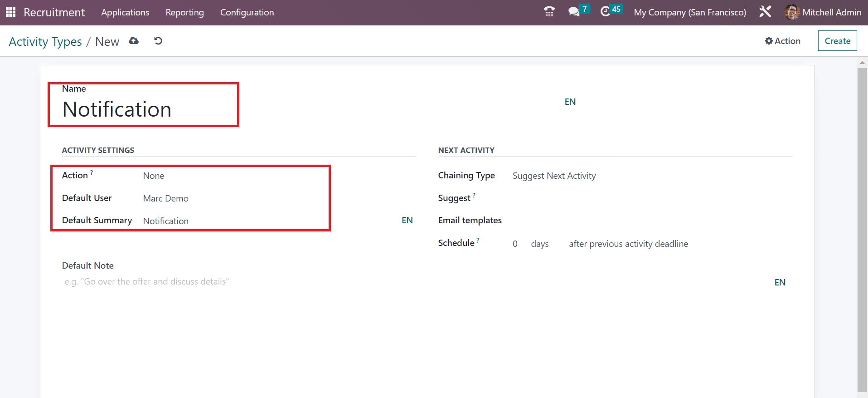Open the Reporting menu
This screenshot has width=868, height=398.
[184, 12]
